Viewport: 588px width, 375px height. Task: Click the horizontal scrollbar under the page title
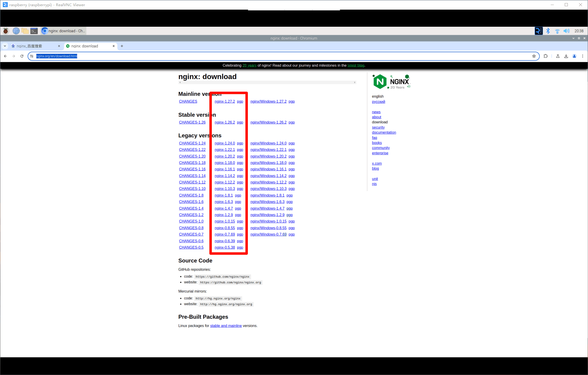click(267, 83)
